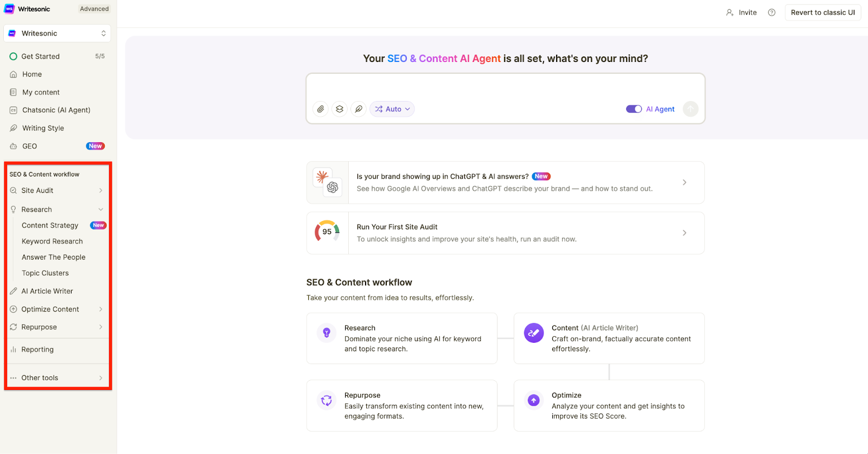Click the Optimize Content up-arrow icon
Viewport: 868px width, 454px height.
click(x=14, y=309)
